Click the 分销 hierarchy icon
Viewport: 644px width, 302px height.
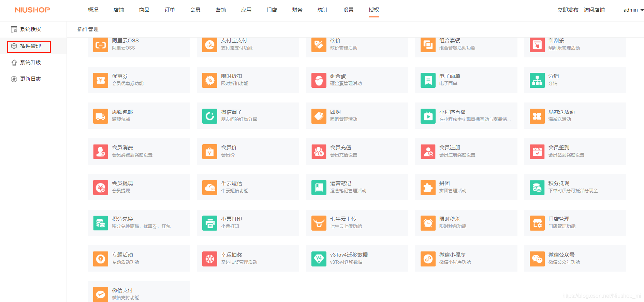click(x=537, y=80)
